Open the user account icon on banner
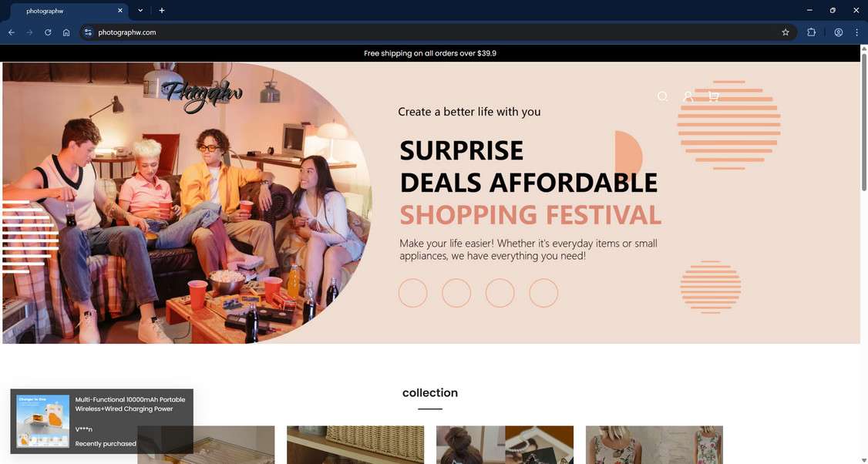868x464 pixels. [x=688, y=96]
